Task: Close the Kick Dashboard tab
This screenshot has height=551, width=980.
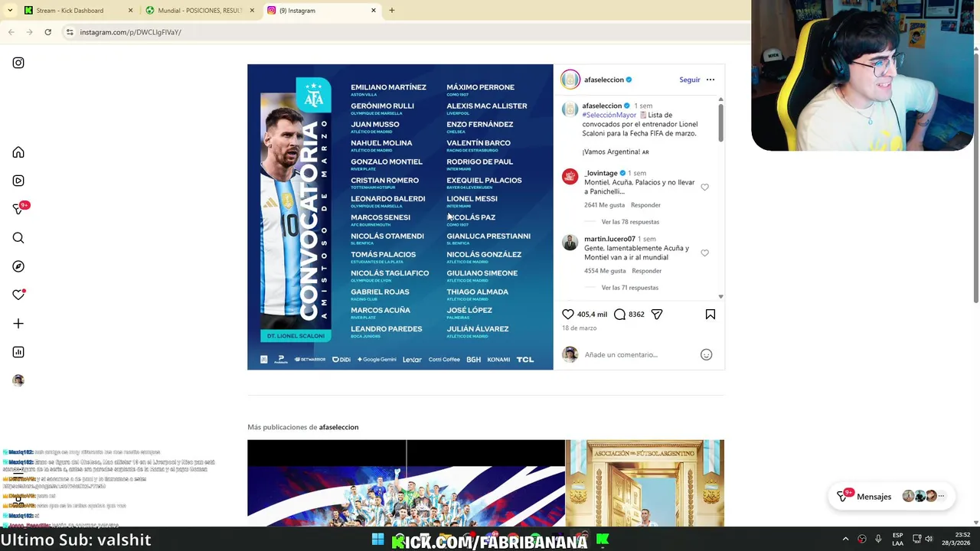Action: tap(130, 11)
